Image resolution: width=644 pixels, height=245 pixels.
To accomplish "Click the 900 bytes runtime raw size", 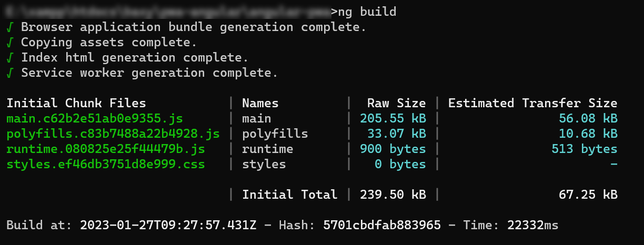I will [393, 149].
